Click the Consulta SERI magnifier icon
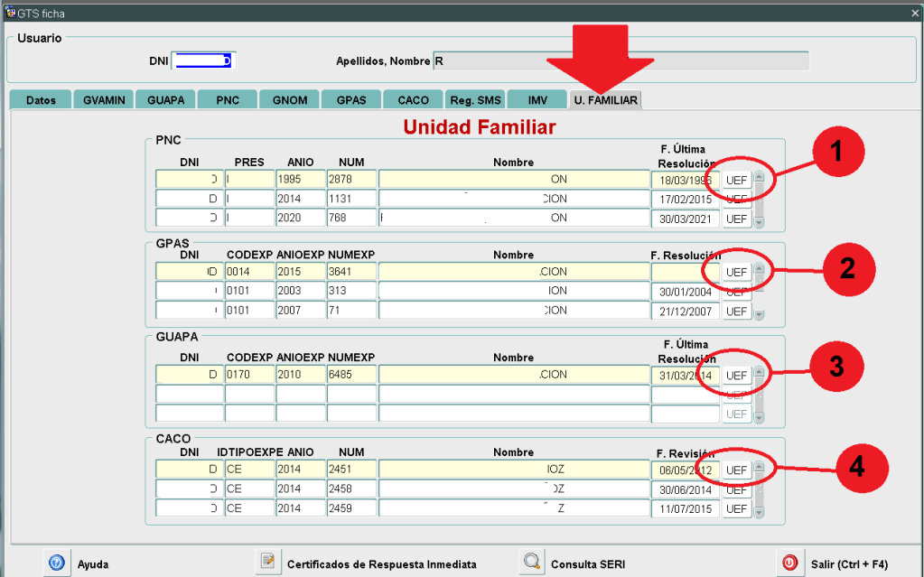The height and width of the screenshot is (577, 924). [531, 563]
